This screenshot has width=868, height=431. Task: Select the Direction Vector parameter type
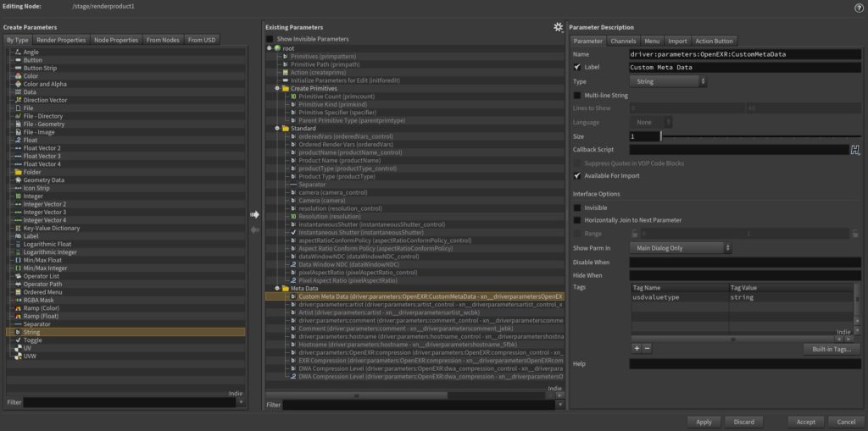[45, 100]
